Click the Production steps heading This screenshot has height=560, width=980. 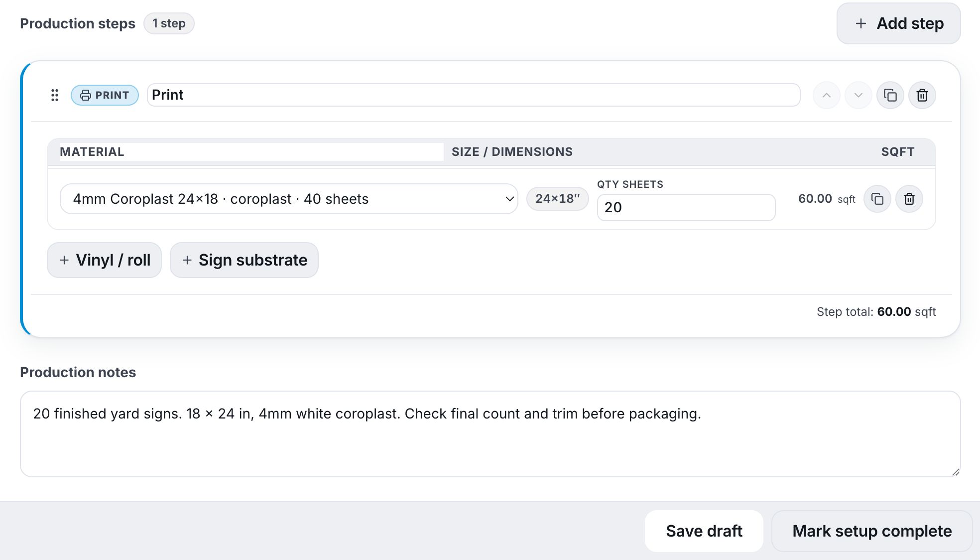tap(78, 23)
